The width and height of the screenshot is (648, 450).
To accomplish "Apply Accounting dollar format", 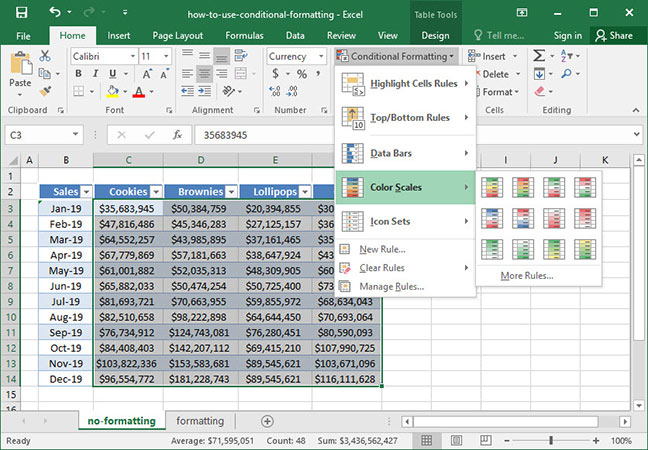I will (x=275, y=74).
